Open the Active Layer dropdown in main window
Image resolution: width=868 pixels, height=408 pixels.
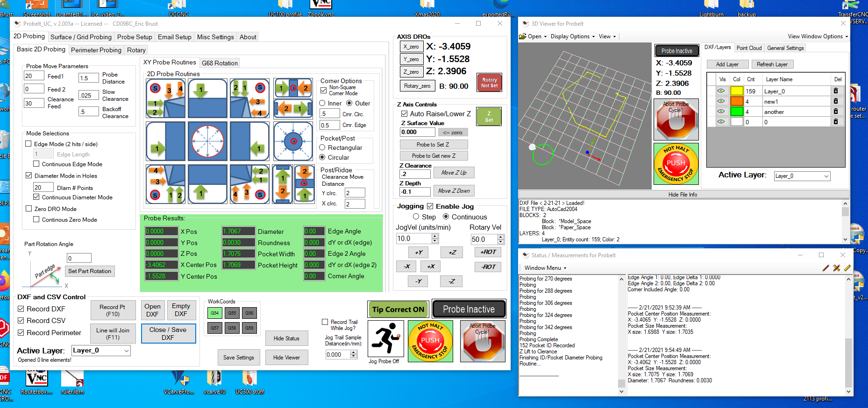coord(101,351)
